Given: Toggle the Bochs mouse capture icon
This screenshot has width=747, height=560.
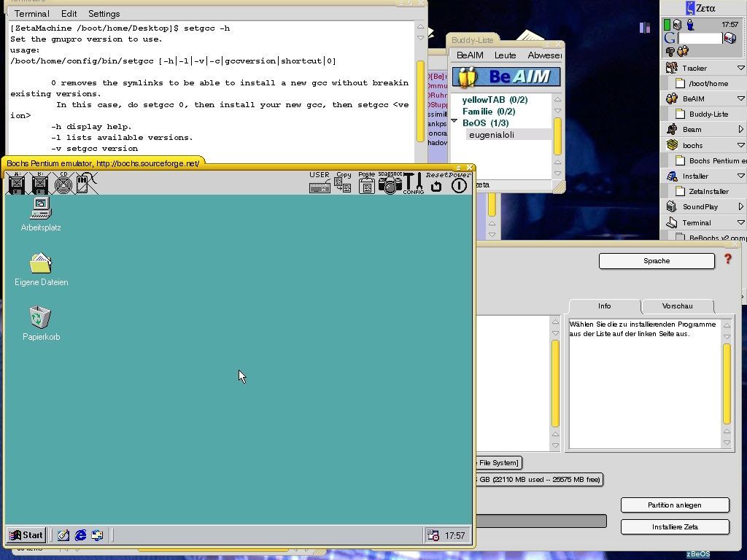Looking at the screenshot, I should coord(86,183).
